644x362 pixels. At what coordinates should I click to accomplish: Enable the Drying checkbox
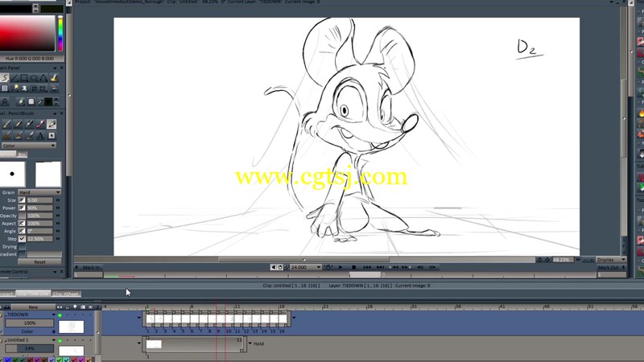click(22, 247)
